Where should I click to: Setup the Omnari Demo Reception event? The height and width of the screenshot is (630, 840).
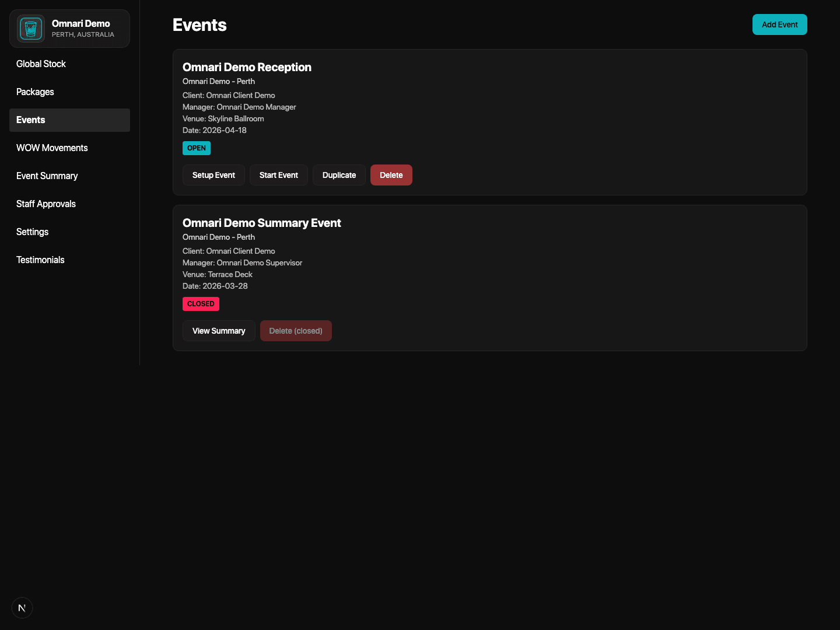coord(213,175)
